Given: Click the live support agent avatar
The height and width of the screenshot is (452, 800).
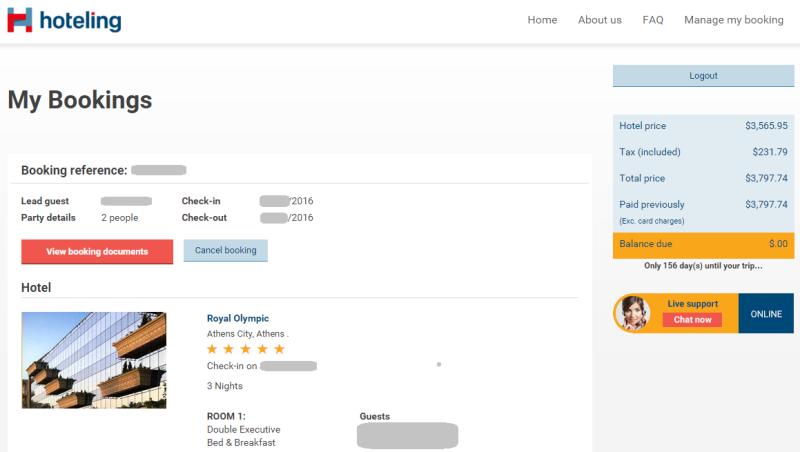Looking at the screenshot, I should [633, 313].
